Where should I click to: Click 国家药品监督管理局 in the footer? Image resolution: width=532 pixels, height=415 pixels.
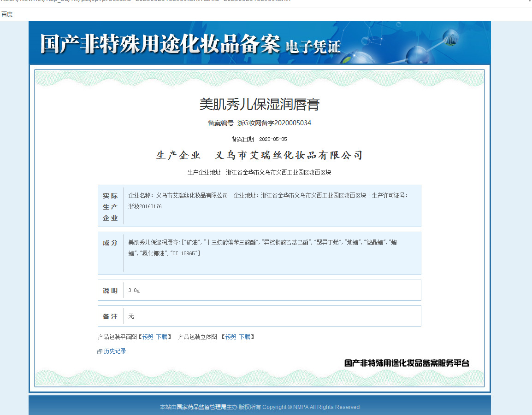[201, 407]
